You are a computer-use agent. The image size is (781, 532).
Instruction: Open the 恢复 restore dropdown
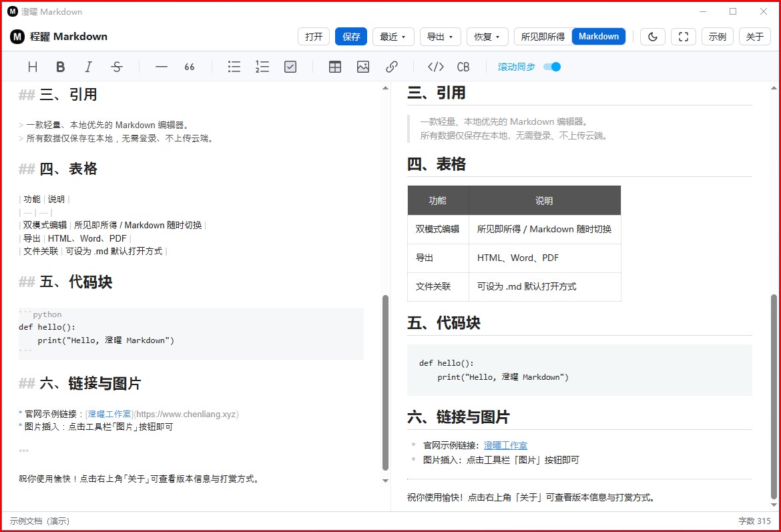click(487, 36)
